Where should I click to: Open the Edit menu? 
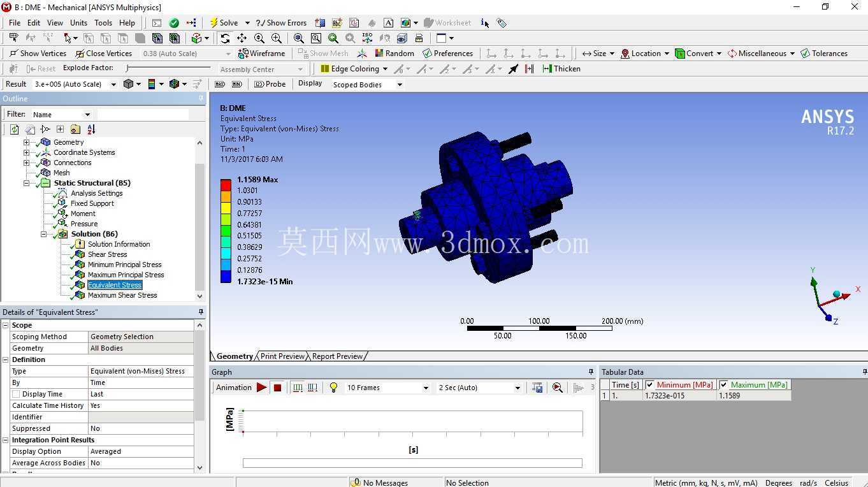click(x=34, y=23)
